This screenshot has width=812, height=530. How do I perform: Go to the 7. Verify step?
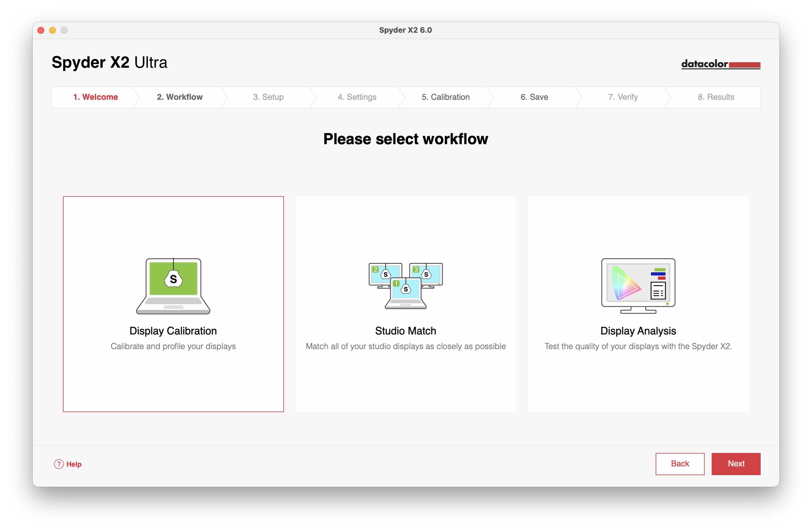pos(623,97)
